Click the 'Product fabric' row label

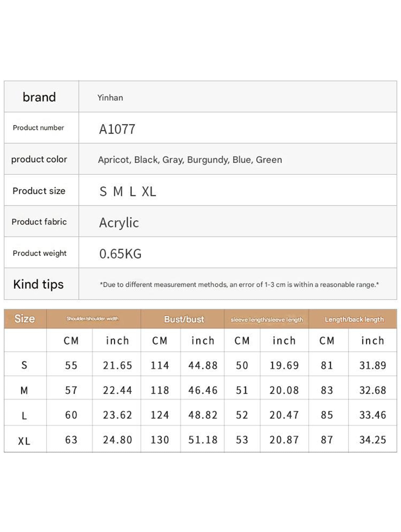(39, 222)
